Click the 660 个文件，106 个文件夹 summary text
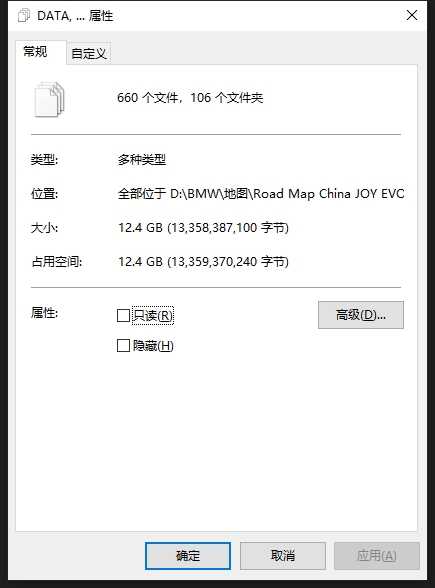 (190, 98)
